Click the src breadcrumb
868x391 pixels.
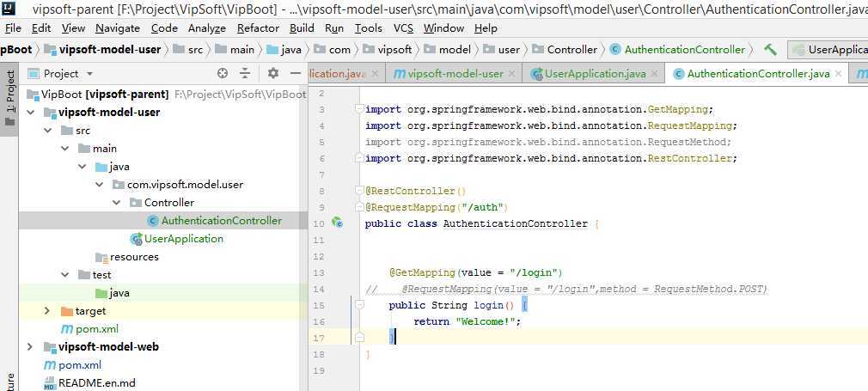[x=188, y=50]
